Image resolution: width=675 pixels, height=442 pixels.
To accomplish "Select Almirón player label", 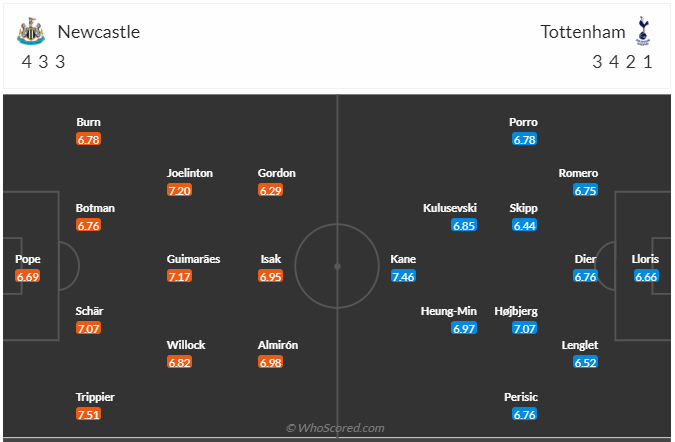I will click(278, 345).
